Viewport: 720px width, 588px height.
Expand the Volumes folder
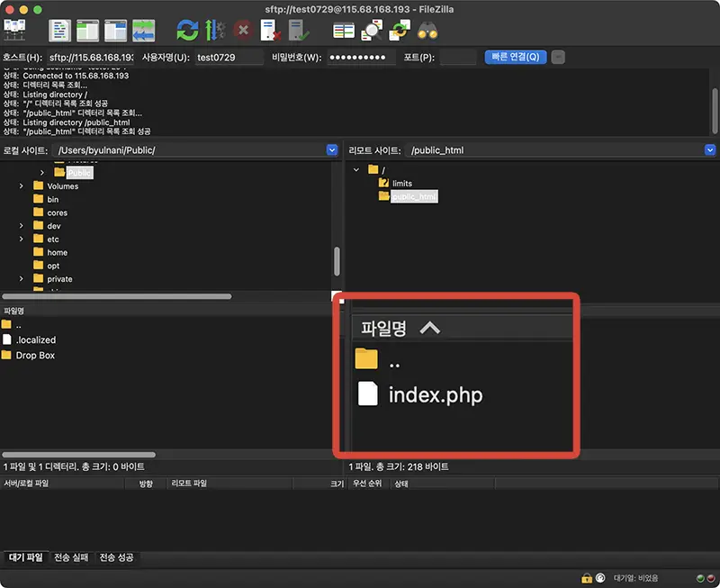[x=21, y=186]
